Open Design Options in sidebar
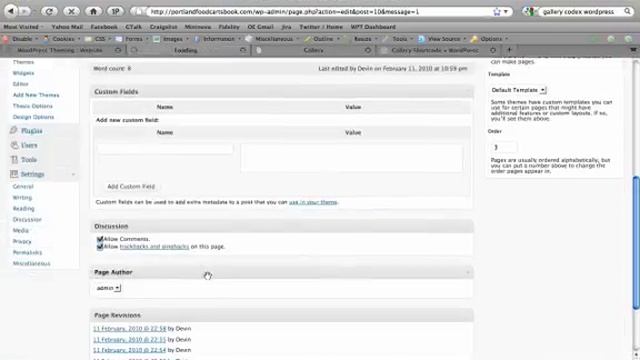Screen dimensions: 640x360 33,117
